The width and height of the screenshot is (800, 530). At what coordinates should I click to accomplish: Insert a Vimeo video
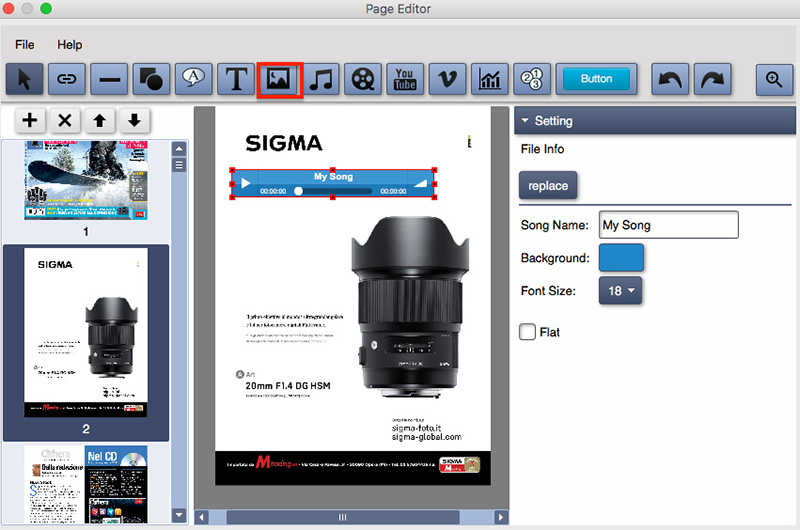(x=447, y=79)
